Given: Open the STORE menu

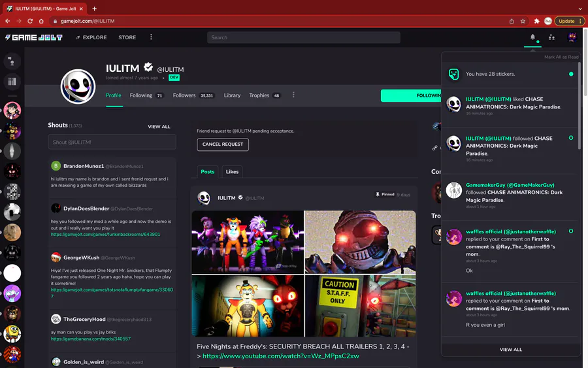Looking at the screenshot, I should tap(127, 37).
